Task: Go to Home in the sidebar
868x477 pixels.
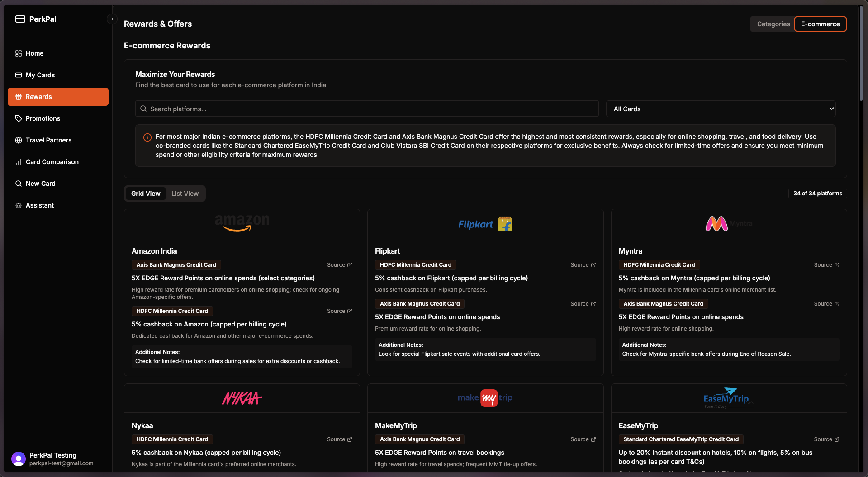Action: 58,53
